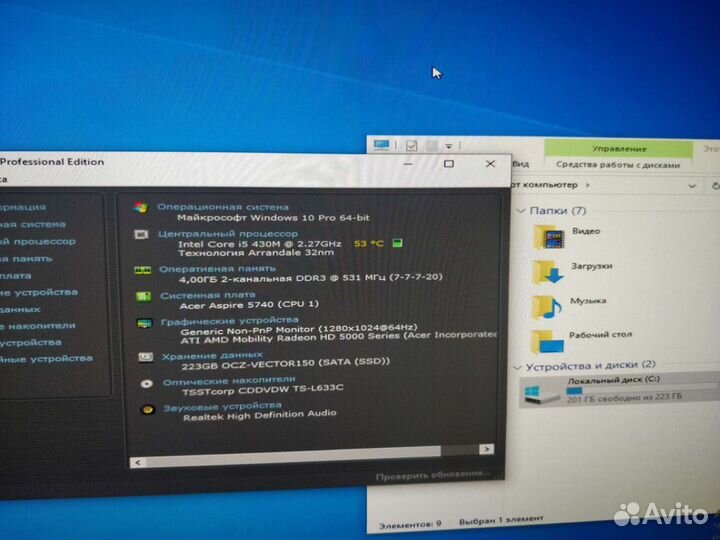Select the память item in the left sidebar
This screenshot has height=540, width=720.
[26, 259]
